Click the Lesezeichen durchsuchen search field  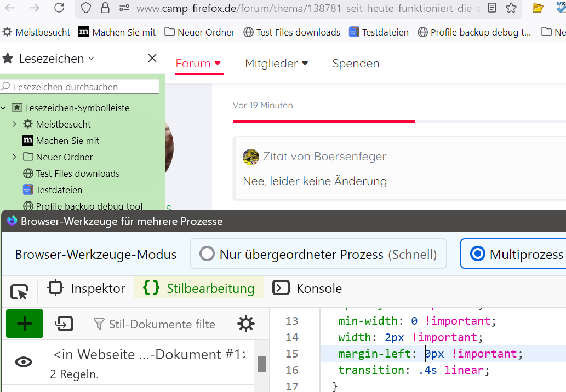click(82, 87)
